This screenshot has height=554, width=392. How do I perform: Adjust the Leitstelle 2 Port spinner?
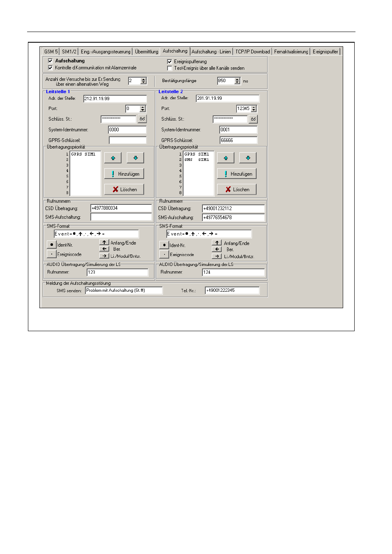point(254,109)
